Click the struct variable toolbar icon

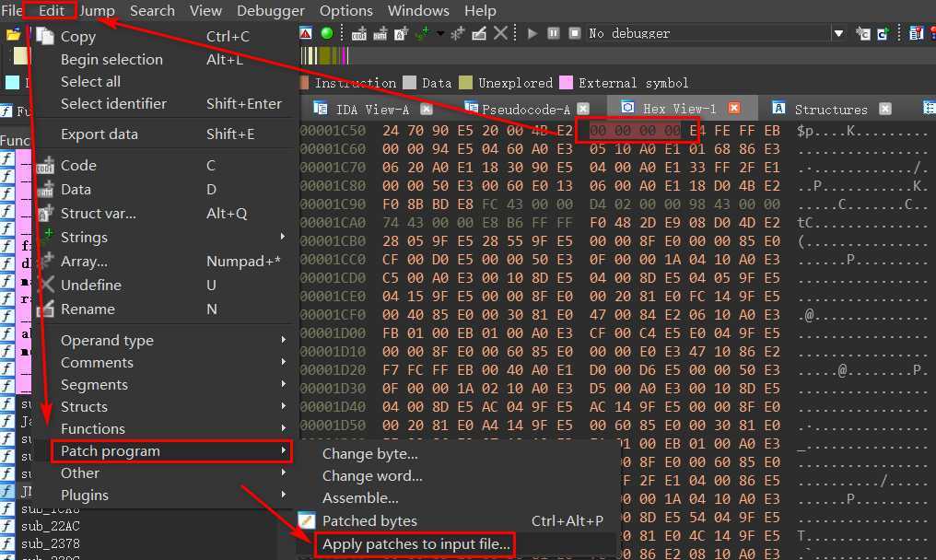(x=401, y=33)
